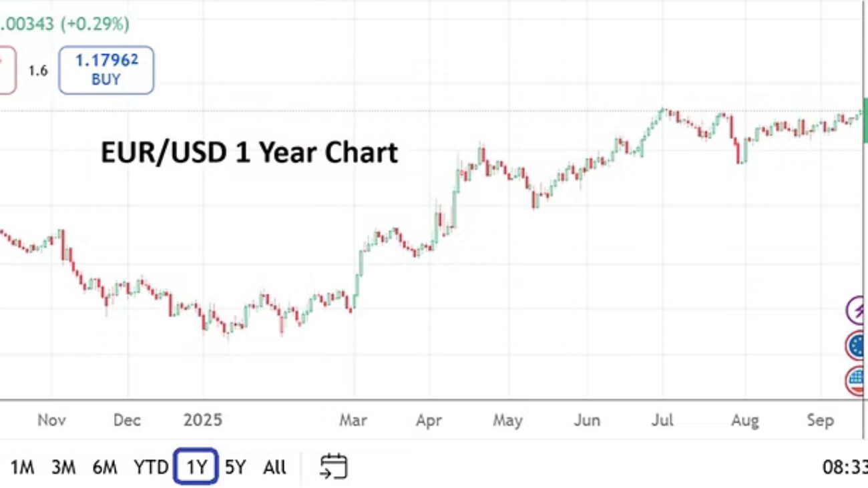Select the 3M time range
Image resolution: width=868 pixels, height=488 pixels.
coord(63,467)
